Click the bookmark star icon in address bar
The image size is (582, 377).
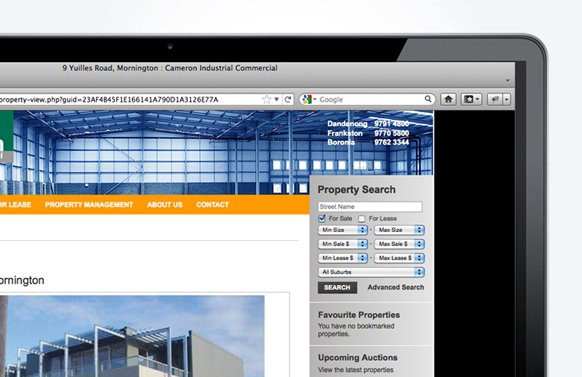[x=267, y=99]
